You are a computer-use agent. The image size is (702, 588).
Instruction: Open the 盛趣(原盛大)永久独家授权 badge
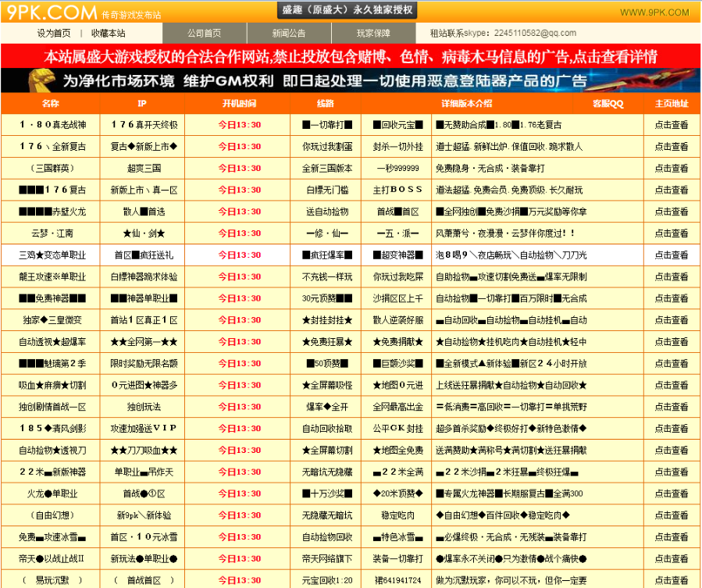click(347, 10)
